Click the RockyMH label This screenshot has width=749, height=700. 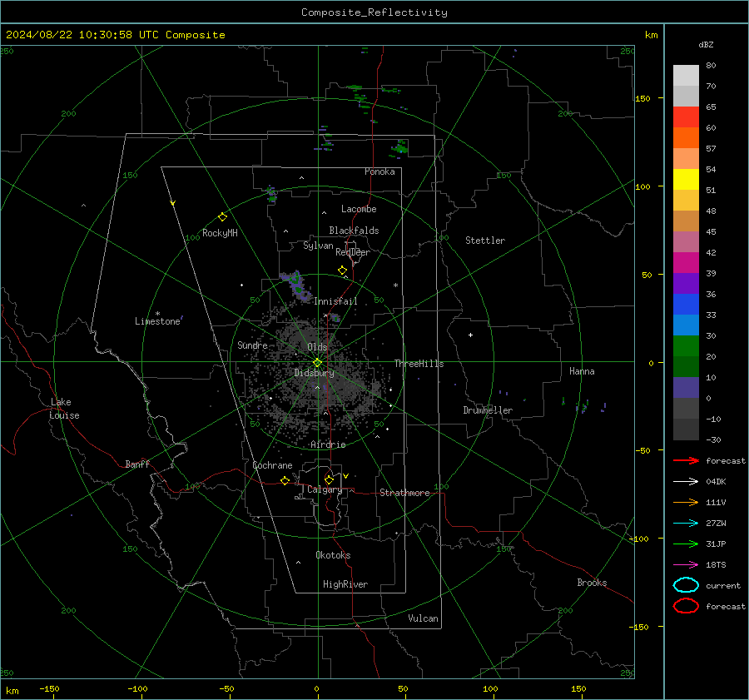(220, 233)
